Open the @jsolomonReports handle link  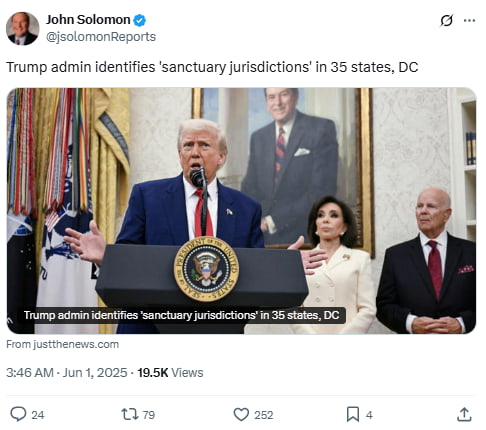(x=101, y=37)
